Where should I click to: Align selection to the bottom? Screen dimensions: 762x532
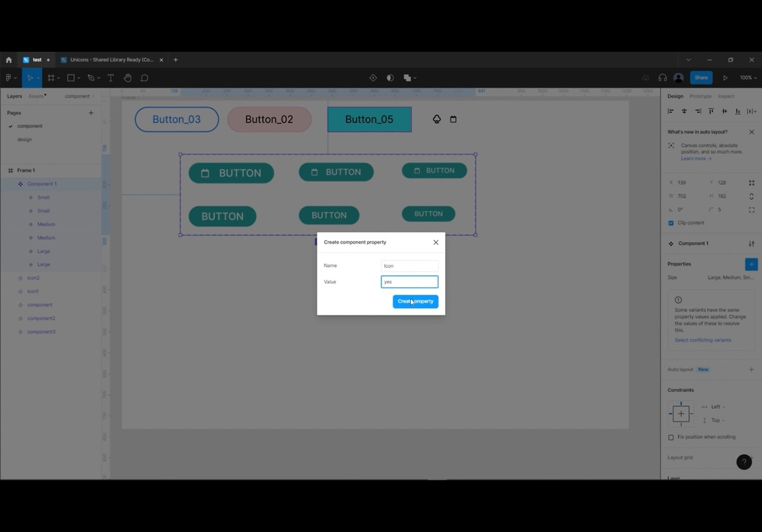click(738, 111)
